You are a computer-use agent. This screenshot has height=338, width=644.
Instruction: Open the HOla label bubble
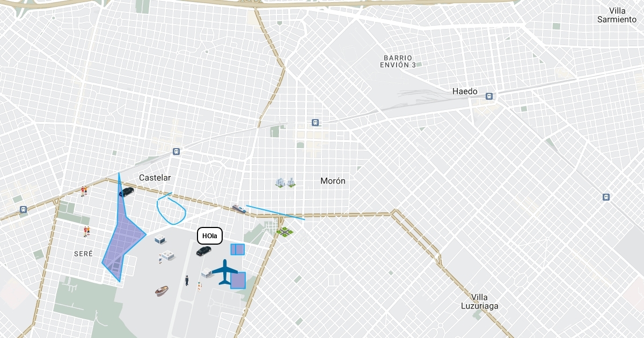pos(210,236)
